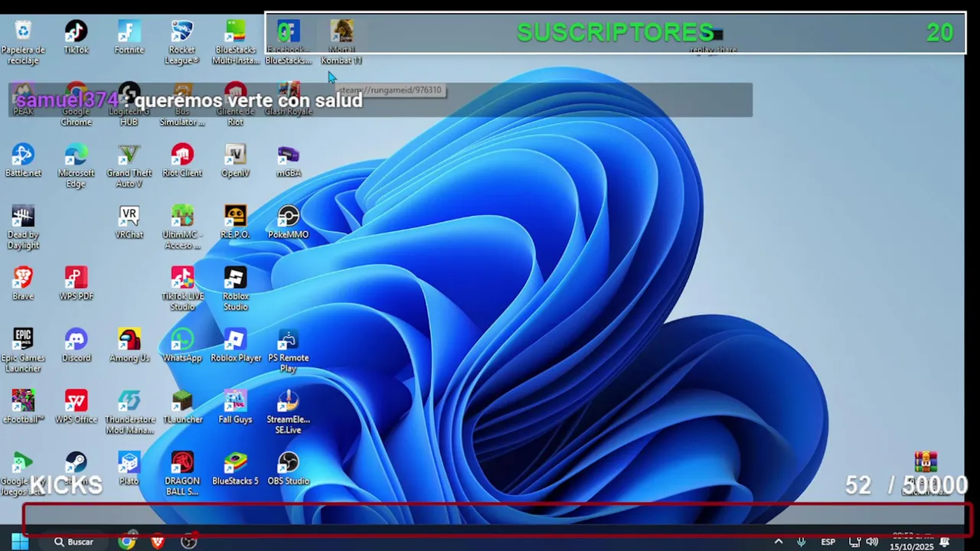Select the Riot Client shortcut
Screen dimensions: 980x551
click(x=182, y=161)
